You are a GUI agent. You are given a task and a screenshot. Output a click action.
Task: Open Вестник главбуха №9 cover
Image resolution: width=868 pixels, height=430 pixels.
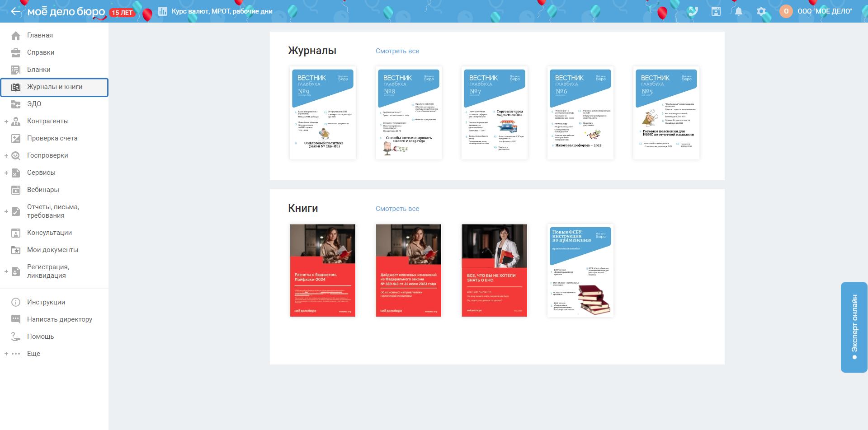coord(323,113)
